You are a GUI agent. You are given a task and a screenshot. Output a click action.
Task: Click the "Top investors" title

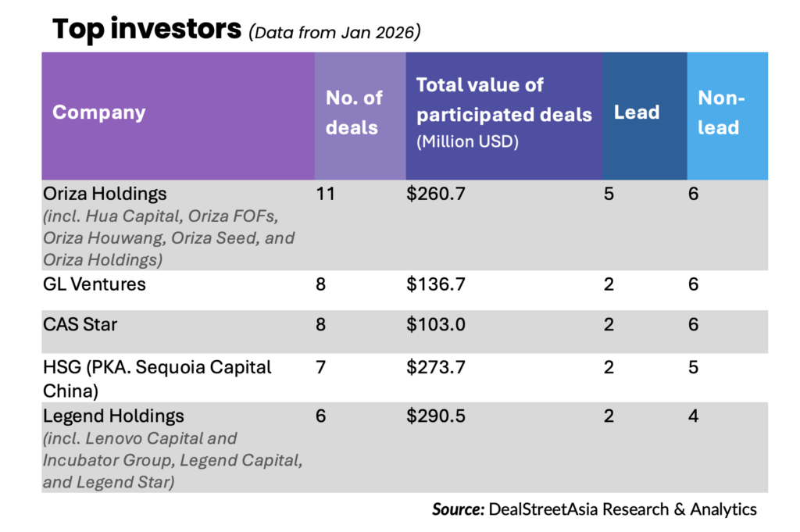[146, 30]
